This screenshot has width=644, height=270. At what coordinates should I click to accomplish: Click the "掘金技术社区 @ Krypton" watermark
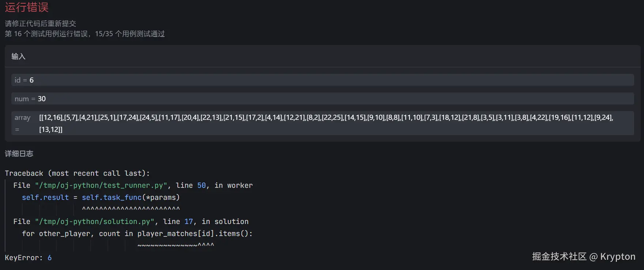click(583, 256)
